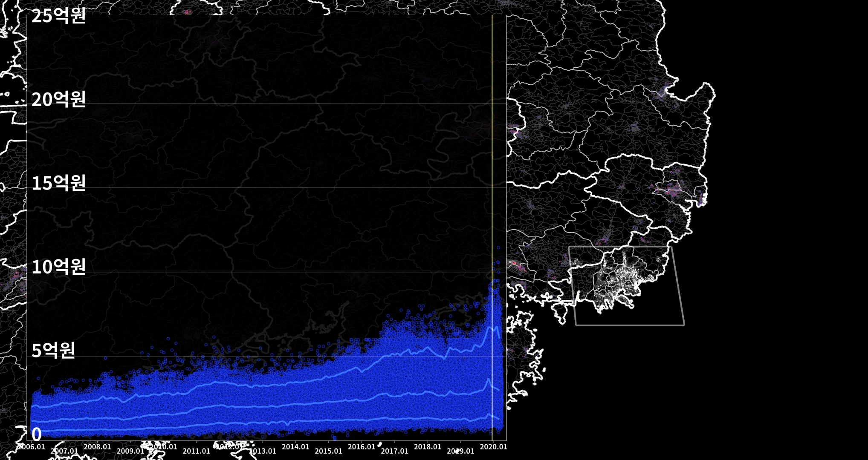This screenshot has height=460, width=868.
Task: Click the 2015.01 timeline label
Action: [328, 451]
